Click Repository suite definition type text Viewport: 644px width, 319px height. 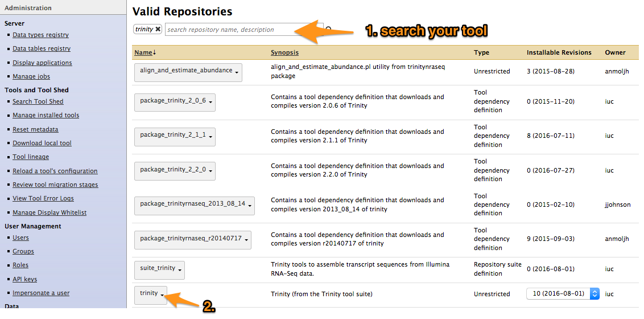click(x=498, y=269)
